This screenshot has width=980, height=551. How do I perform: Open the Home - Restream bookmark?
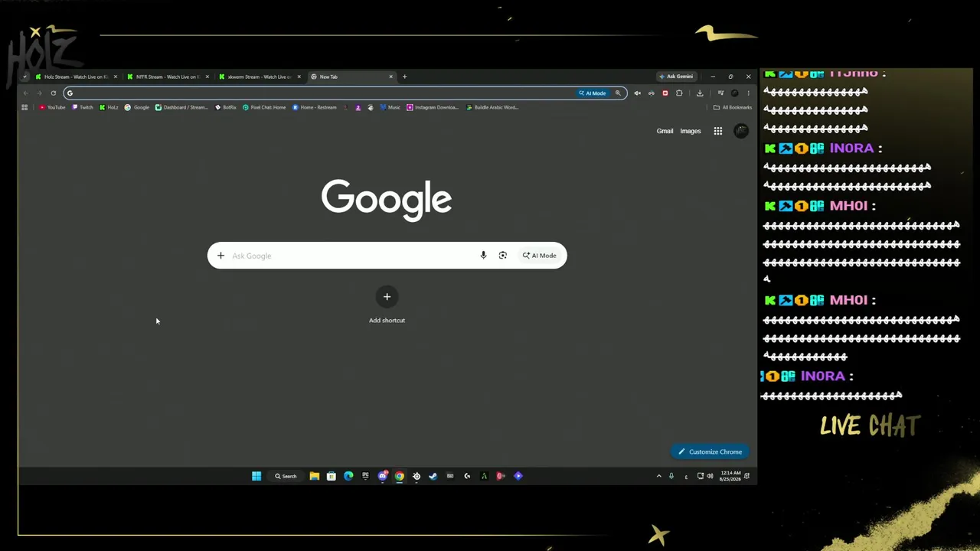coord(315,107)
